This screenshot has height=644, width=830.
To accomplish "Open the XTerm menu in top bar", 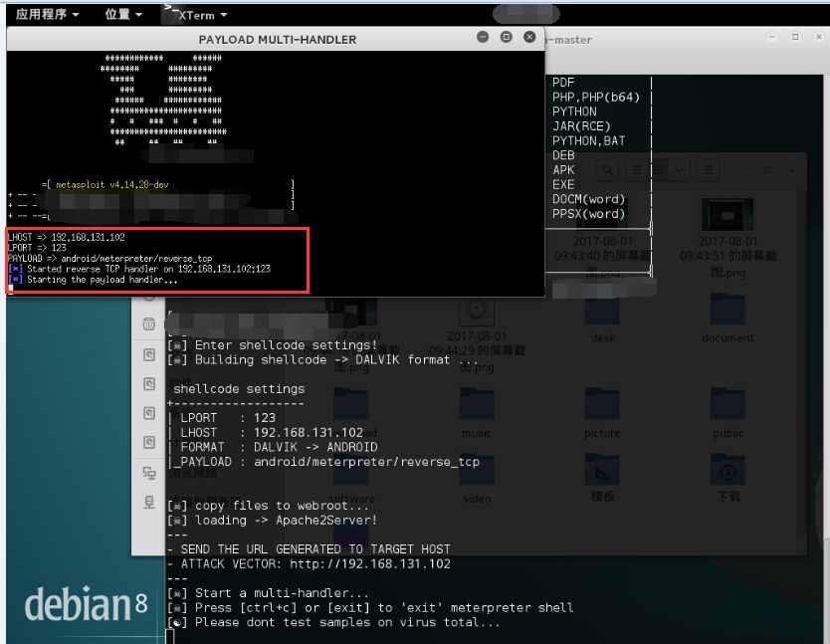I will click(x=196, y=14).
